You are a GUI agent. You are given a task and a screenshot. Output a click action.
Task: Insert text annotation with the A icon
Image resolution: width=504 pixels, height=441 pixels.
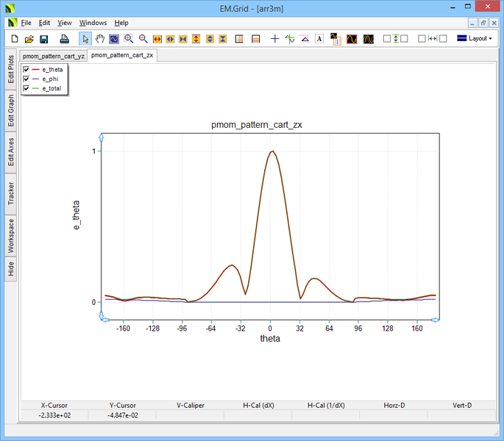pyautogui.click(x=319, y=38)
